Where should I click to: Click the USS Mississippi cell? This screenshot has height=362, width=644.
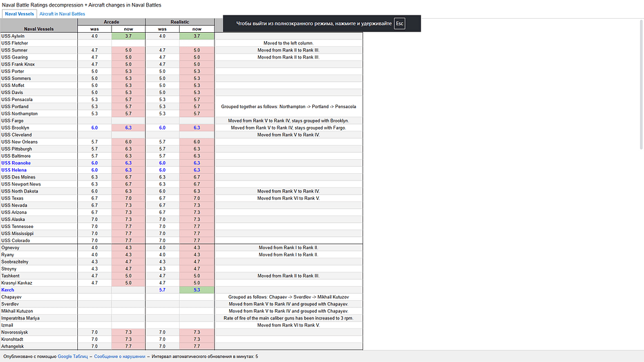pos(39,233)
